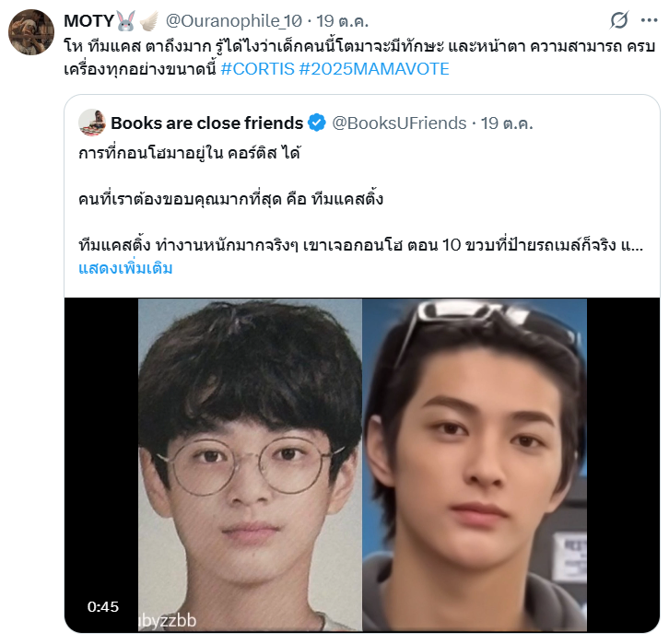
Task: Click the main tweet's Thai text
Action: [x=359, y=57]
